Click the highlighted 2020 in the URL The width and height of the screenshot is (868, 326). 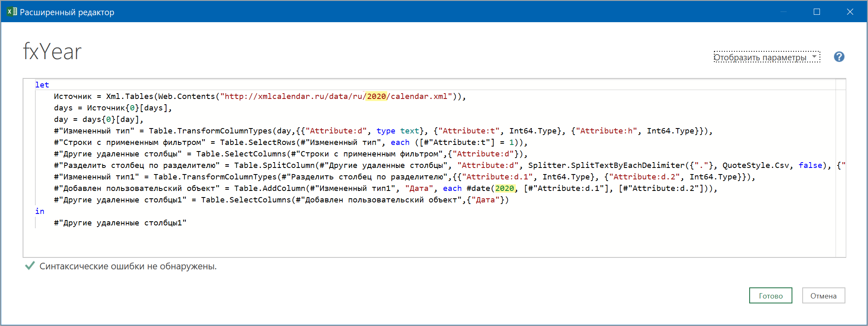tap(376, 96)
